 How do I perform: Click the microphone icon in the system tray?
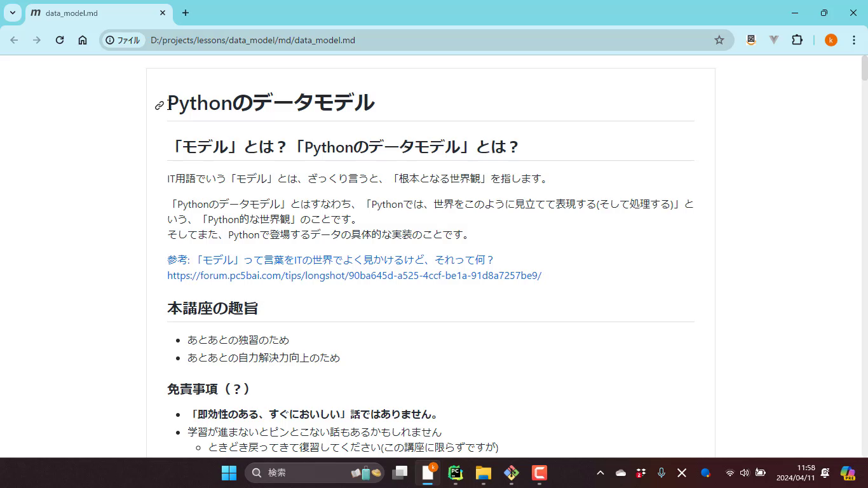[x=661, y=473]
